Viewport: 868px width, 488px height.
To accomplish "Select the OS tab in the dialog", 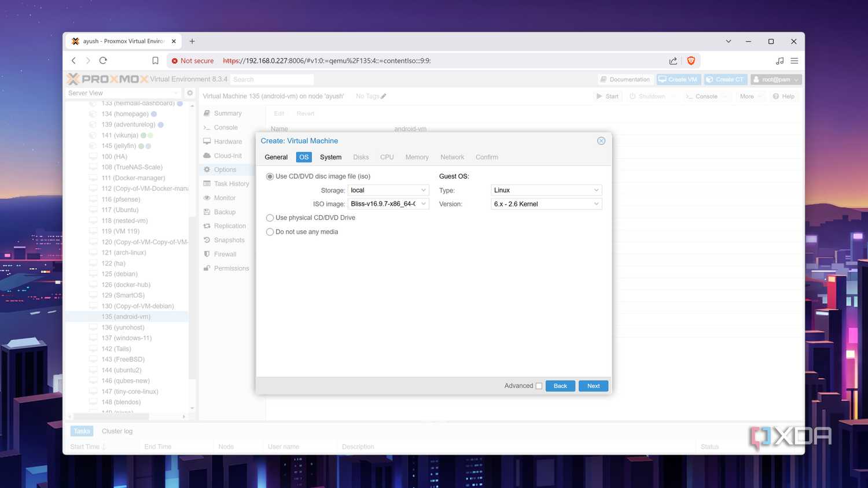I will pos(304,157).
